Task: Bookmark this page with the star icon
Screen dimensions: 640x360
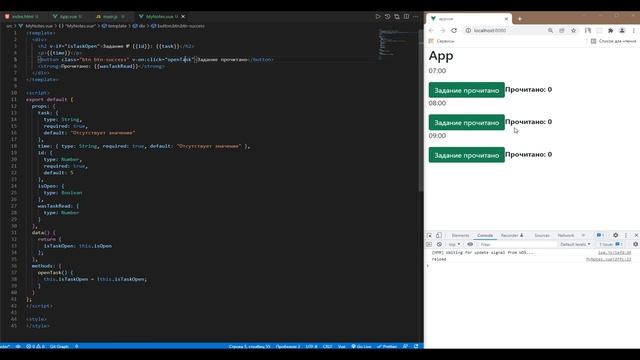Action: (x=573, y=31)
